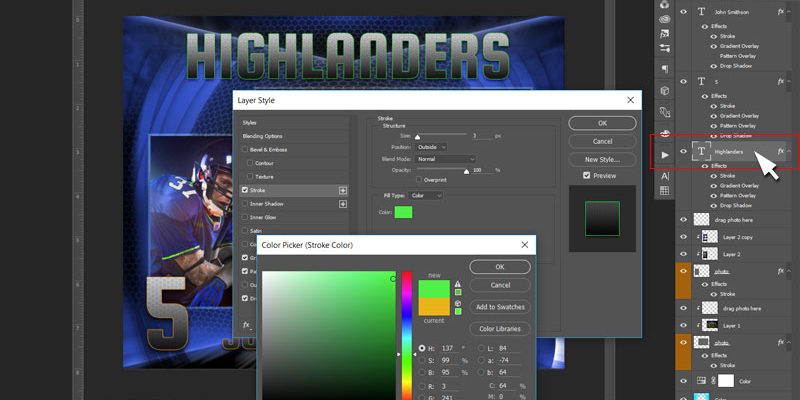The height and width of the screenshot is (400, 800).
Task: Open the stroke Position dropdown
Action: (x=430, y=147)
